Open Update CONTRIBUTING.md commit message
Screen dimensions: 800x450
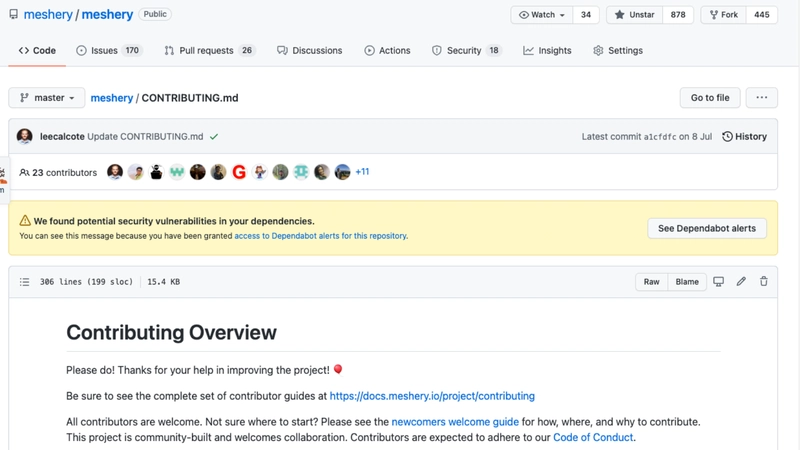point(145,137)
